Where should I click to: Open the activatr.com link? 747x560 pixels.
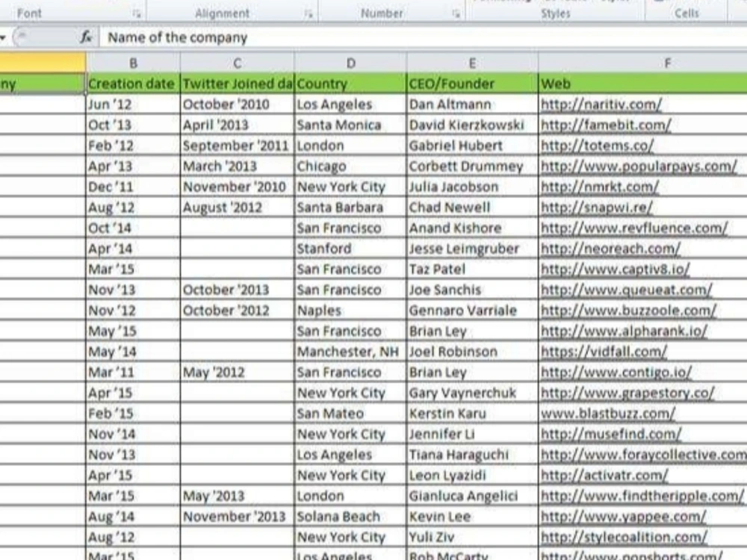604,475
